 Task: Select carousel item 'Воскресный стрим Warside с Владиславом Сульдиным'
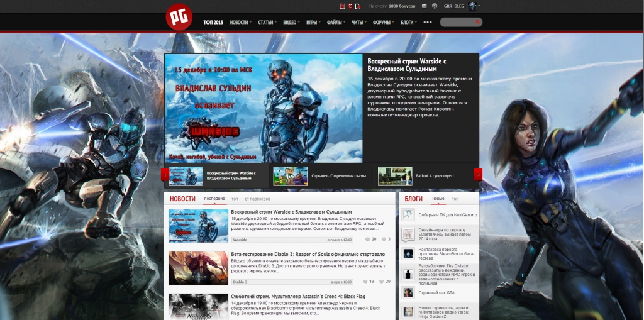217,176
